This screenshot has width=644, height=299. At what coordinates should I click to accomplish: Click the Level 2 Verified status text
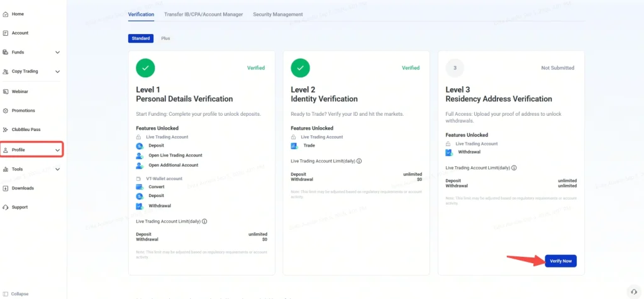click(411, 68)
